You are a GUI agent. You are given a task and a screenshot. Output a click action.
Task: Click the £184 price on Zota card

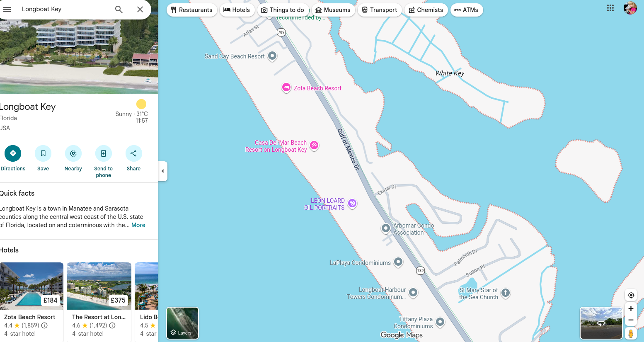click(x=51, y=300)
